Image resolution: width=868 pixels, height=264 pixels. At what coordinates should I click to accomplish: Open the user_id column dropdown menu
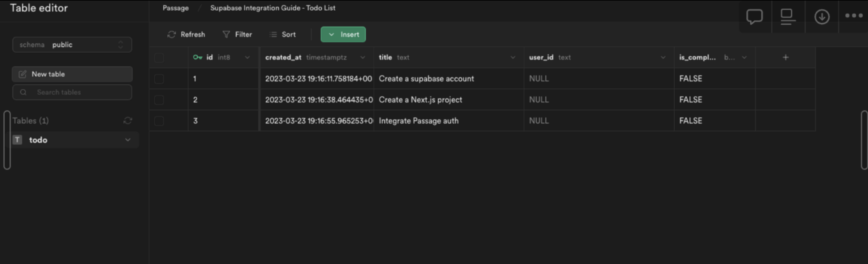(x=663, y=57)
